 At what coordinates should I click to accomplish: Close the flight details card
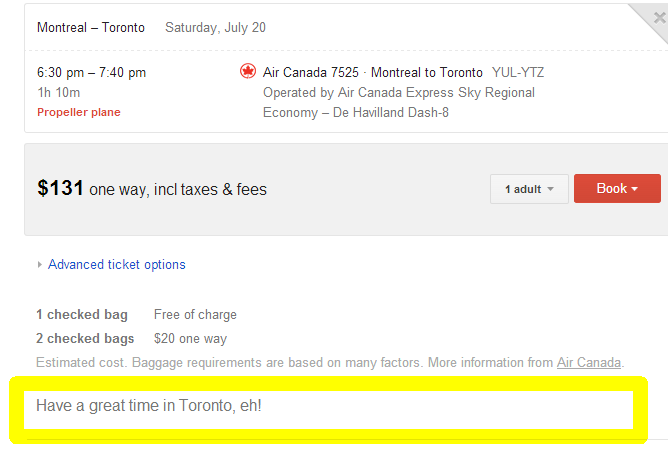click(x=659, y=18)
